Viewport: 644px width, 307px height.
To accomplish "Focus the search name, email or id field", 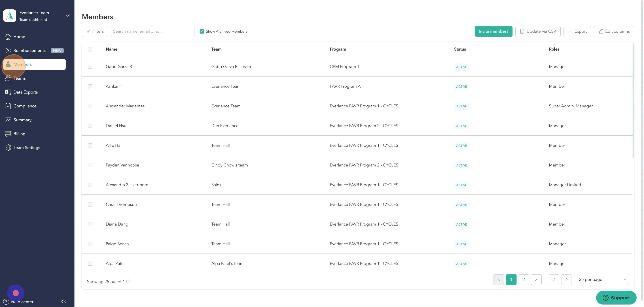I will 153,32.
